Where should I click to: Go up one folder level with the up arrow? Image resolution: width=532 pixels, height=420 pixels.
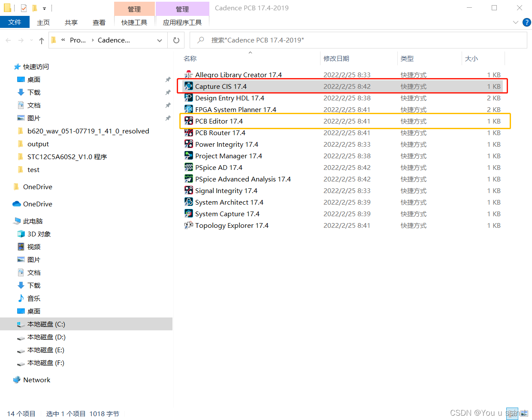pyautogui.click(x=41, y=40)
